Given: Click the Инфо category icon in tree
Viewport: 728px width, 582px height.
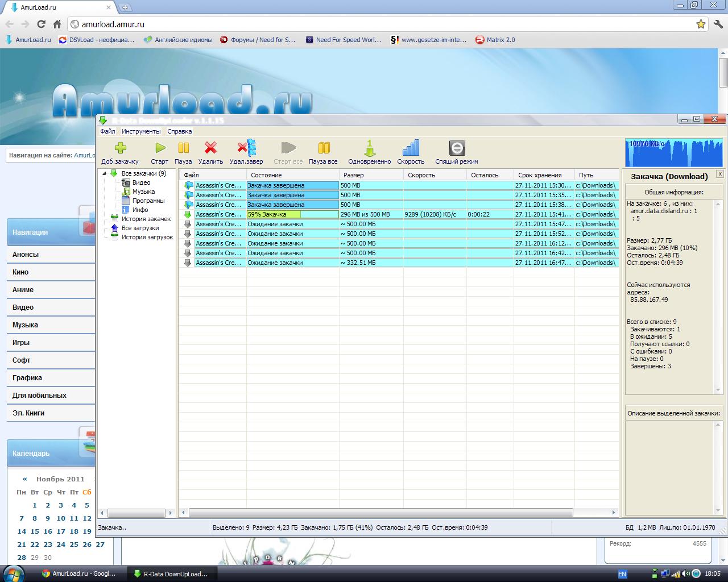Looking at the screenshot, I should click(126, 210).
